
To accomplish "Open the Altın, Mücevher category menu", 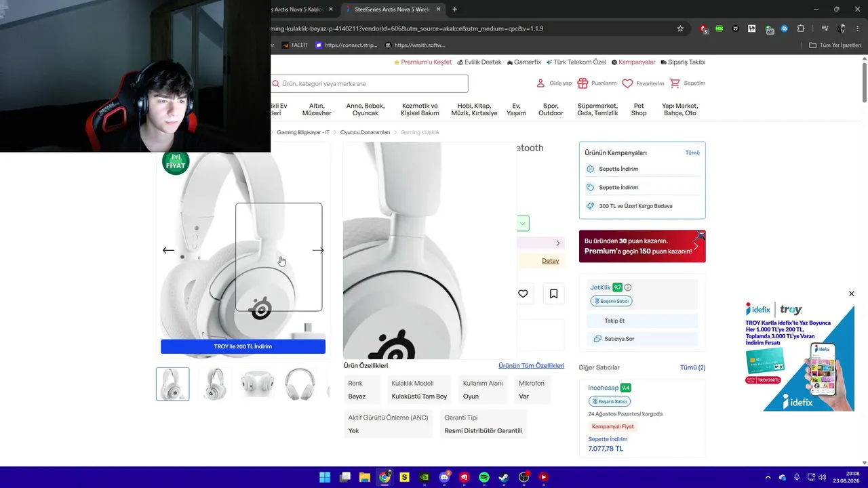I will pyautogui.click(x=317, y=110).
